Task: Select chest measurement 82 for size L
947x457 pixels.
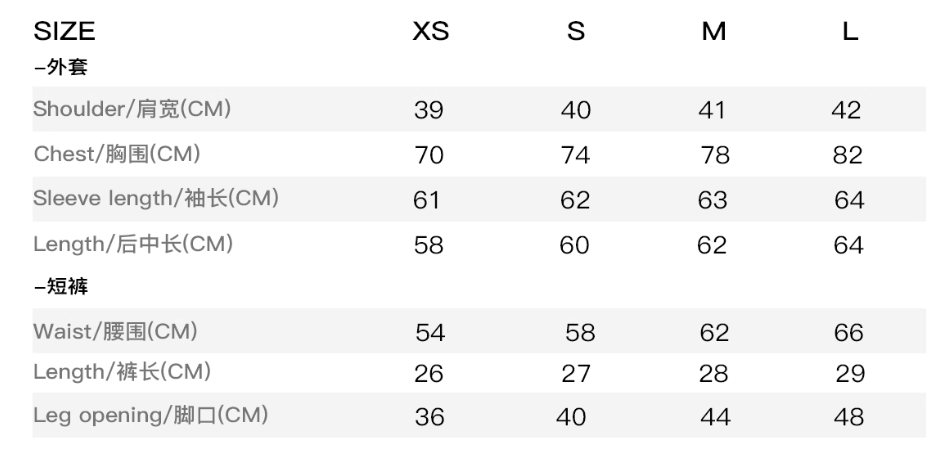Action: pos(848,155)
